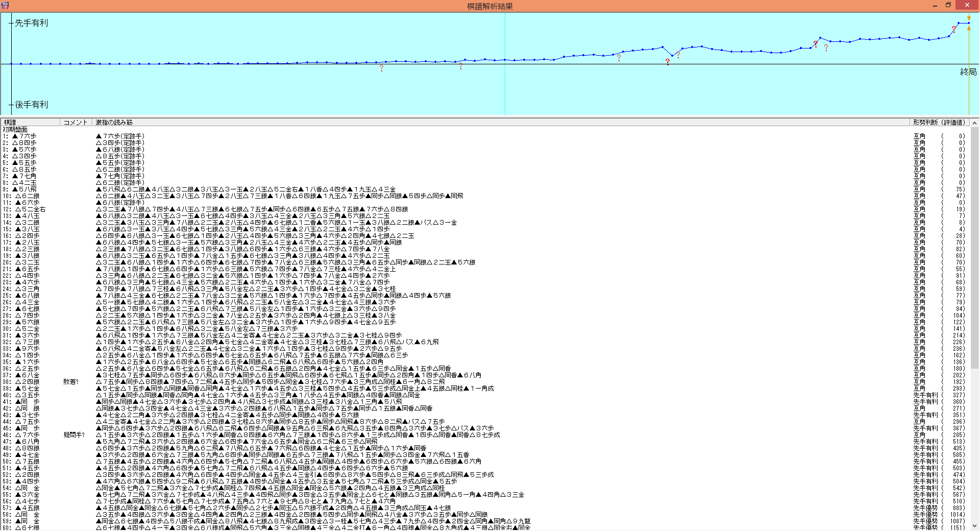
Task: Click the orange down arrow above the 終局 marker
Action: (969, 18)
